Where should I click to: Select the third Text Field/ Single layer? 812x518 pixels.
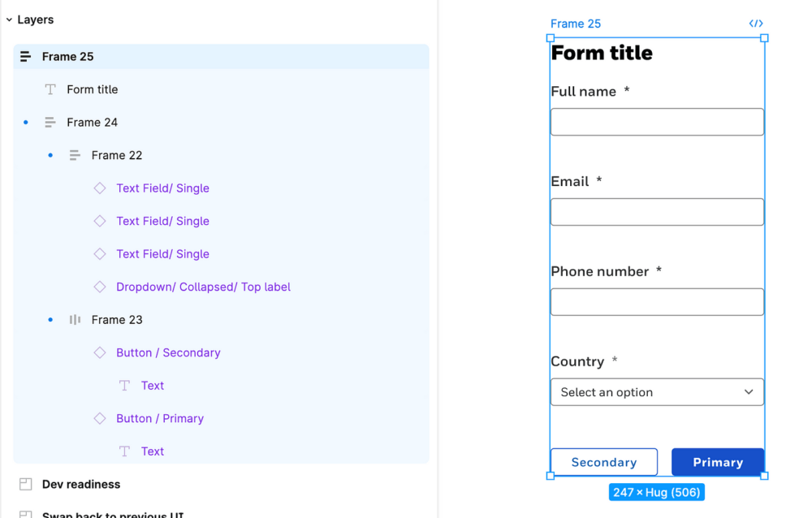coord(221,254)
